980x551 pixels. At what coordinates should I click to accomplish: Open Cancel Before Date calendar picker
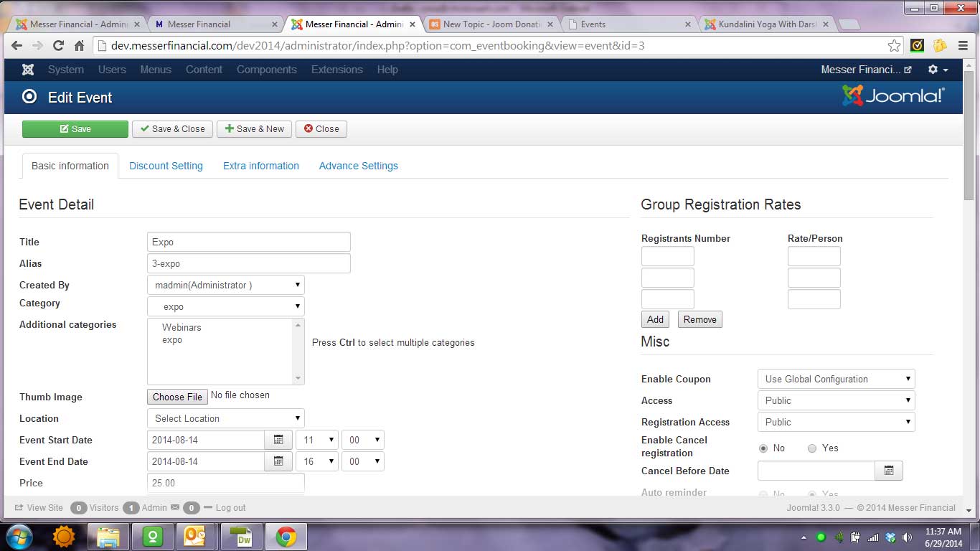tap(888, 471)
